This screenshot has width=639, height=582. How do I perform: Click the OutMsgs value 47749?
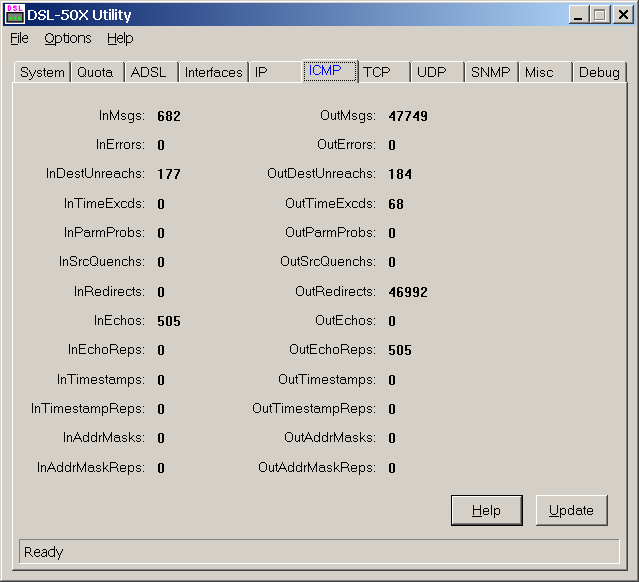coord(408,116)
